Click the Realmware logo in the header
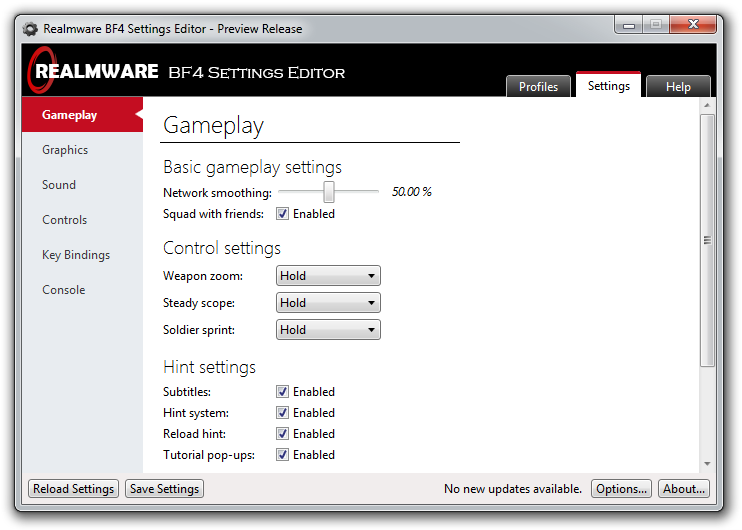The height and width of the screenshot is (530, 742). [x=92, y=71]
